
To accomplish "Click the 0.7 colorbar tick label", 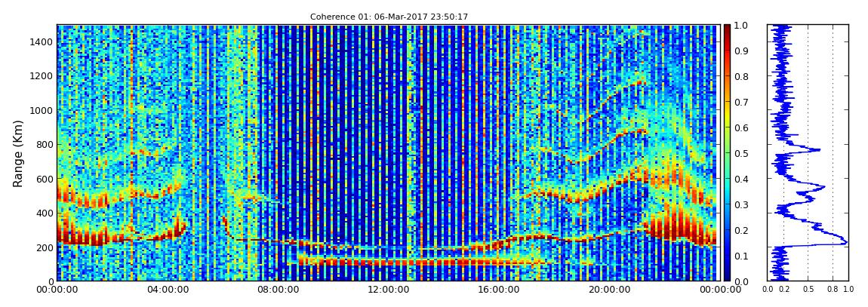I will pyautogui.click(x=740, y=103).
